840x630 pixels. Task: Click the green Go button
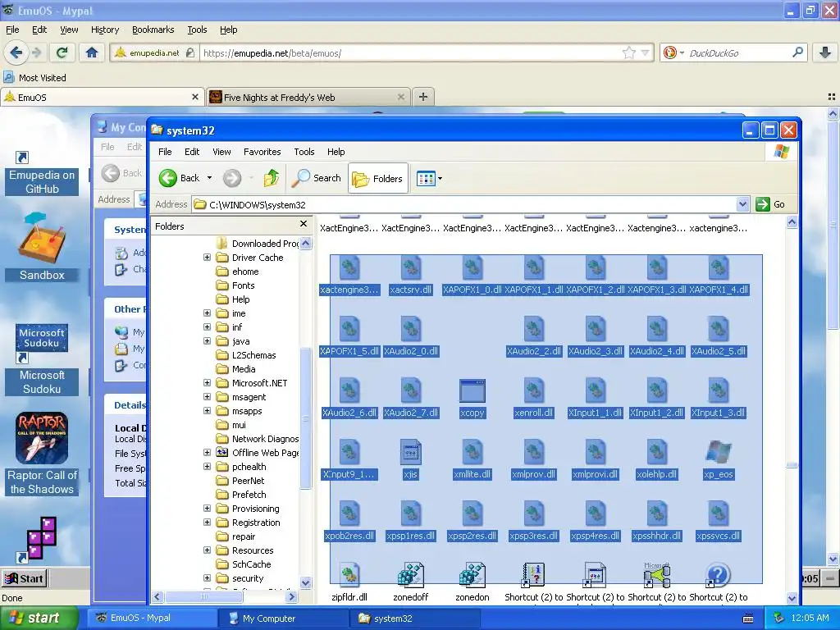[x=770, y=204]
